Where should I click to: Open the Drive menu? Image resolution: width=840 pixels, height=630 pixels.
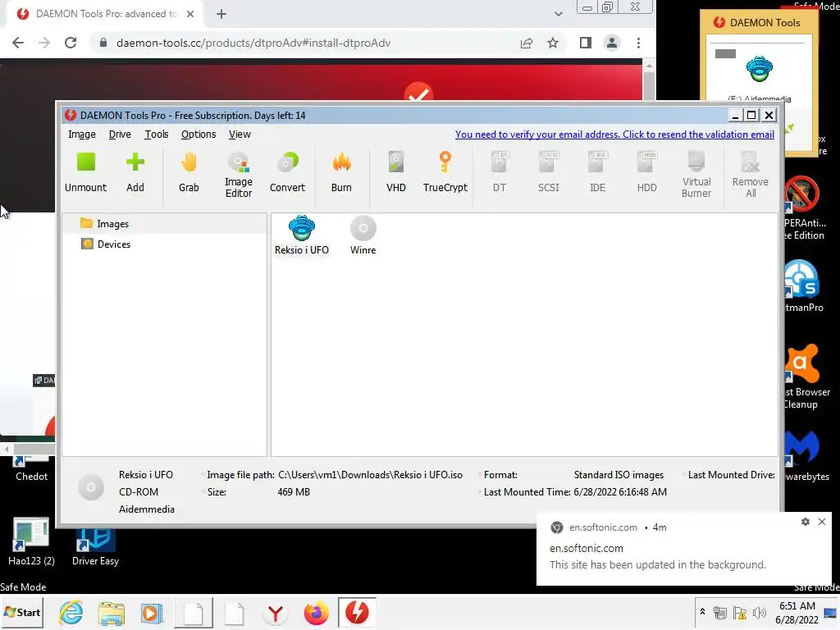(120, 135)
